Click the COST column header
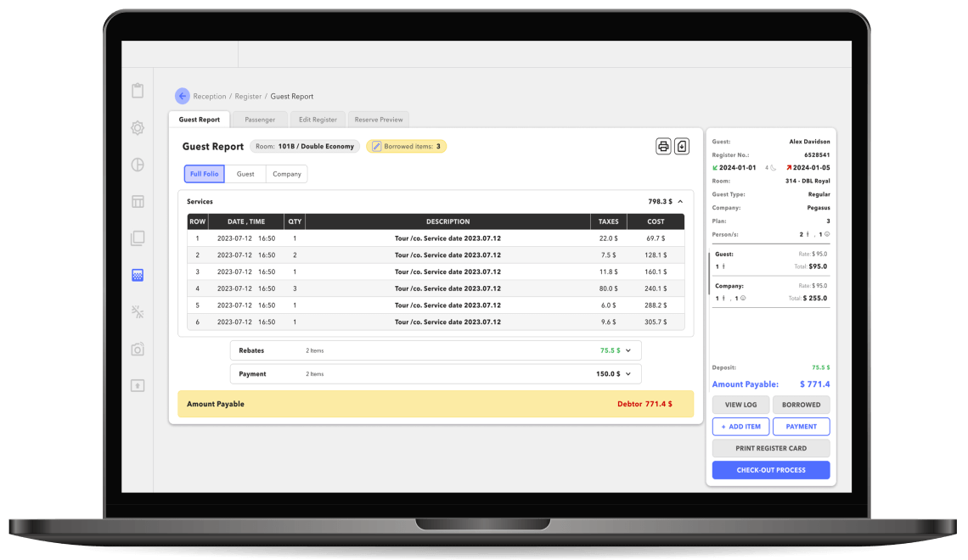Screen dimensions: 968x560 click(x=656, y=221)
